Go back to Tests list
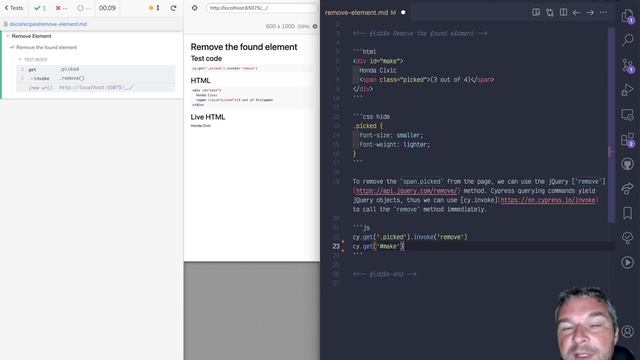Image resolution: width=640 pixels, height=360 pixels. [x=14, y=8]
